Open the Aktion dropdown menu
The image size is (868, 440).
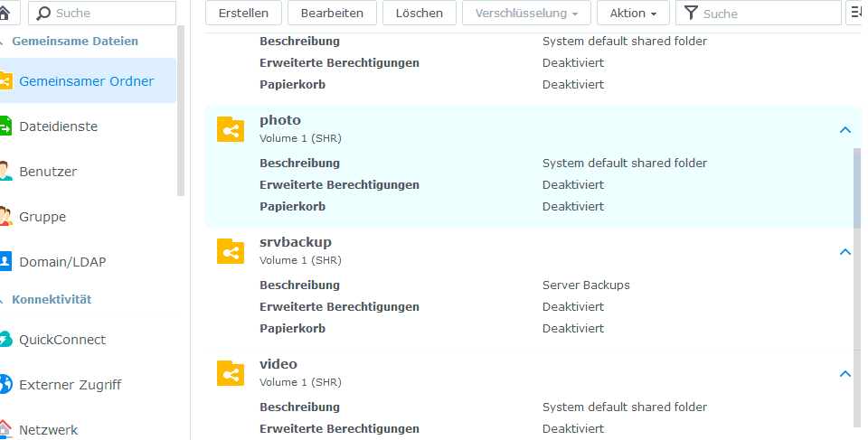point(633,13)
